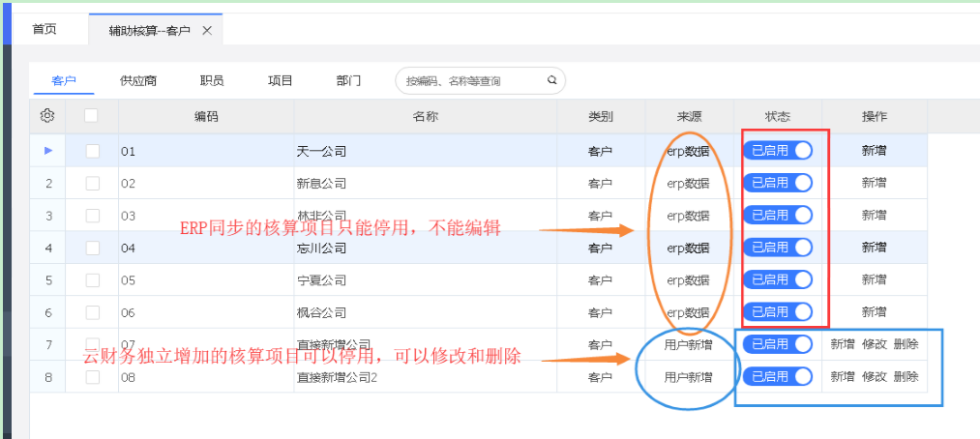Click the 编码 column header
This screenshot has width=980, height=439.
(x=206, y=116)
